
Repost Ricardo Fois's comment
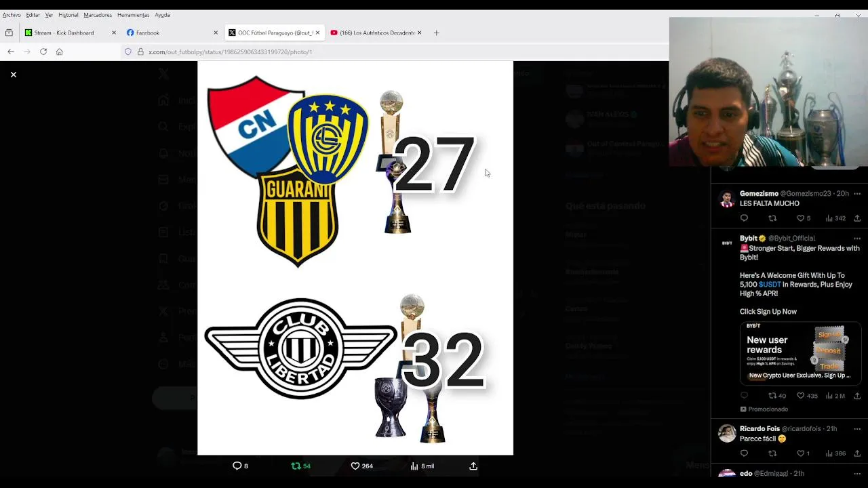[772, 453]
